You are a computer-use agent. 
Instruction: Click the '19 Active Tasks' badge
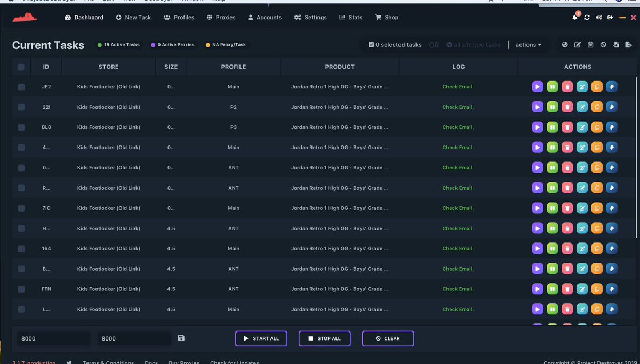118,45
